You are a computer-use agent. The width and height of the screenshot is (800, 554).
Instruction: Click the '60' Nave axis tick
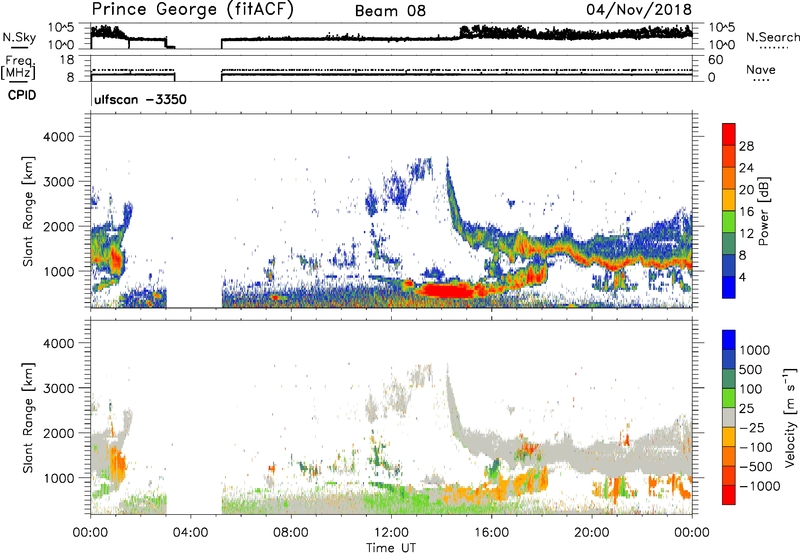click(715, 60)
